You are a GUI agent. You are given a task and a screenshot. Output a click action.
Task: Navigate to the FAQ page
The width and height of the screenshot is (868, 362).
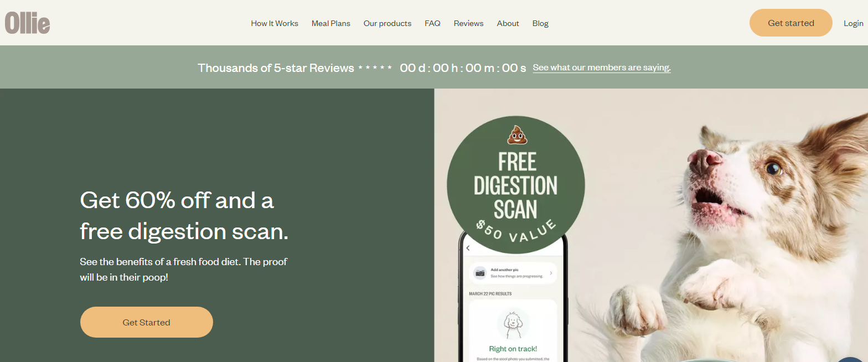[x=432, y=23]
